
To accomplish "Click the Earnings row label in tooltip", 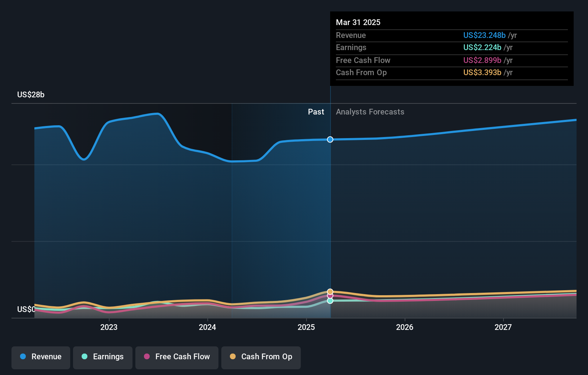I will [x=351, y=47].
